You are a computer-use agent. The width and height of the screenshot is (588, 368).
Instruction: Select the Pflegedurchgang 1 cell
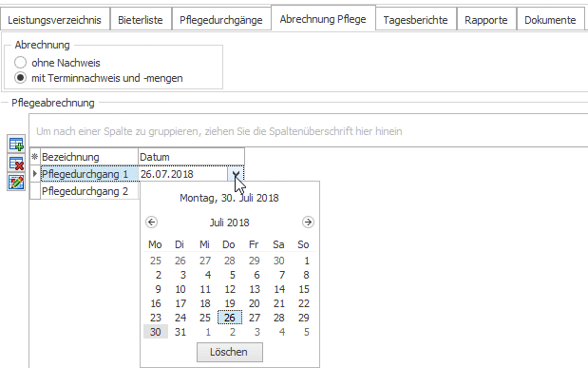(89, 174)
